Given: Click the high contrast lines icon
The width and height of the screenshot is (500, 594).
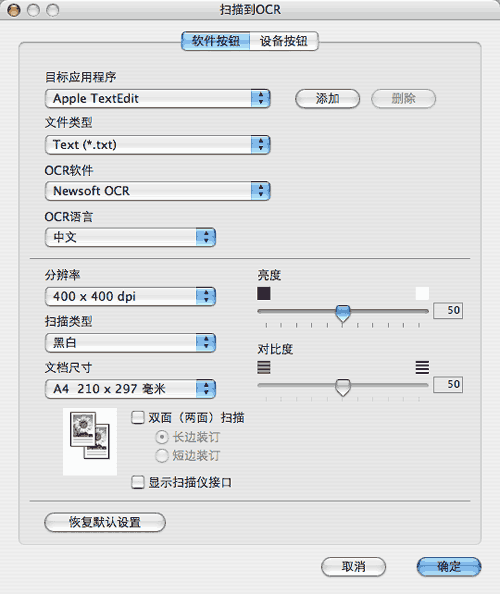Looking at the screenshot, I should 422,367.
